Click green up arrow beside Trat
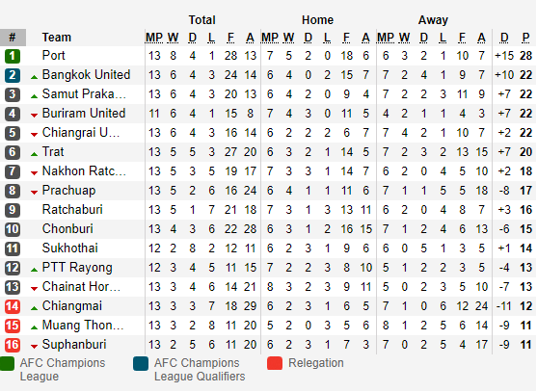Image resolution: width=537 pixels, height=392 pixels. [x=34, y=154]
